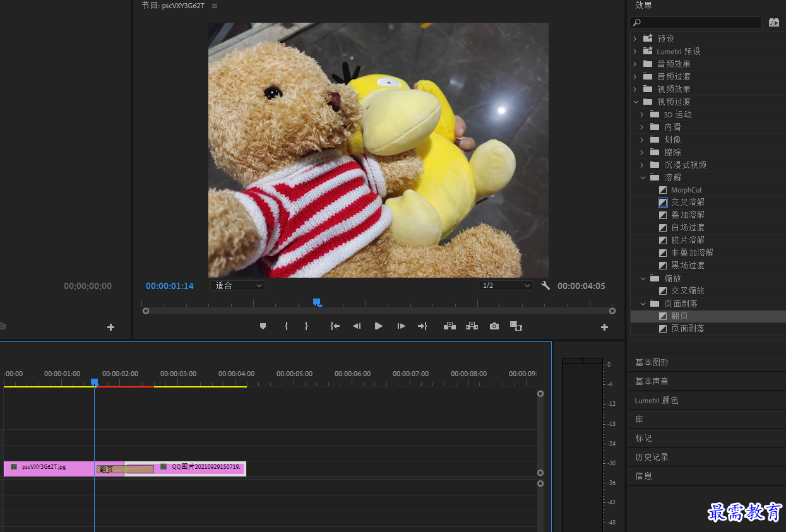Click the Extract button
The height and width of the screenshot is (532, 786).
pyautogui.click(x=472, y=326)
